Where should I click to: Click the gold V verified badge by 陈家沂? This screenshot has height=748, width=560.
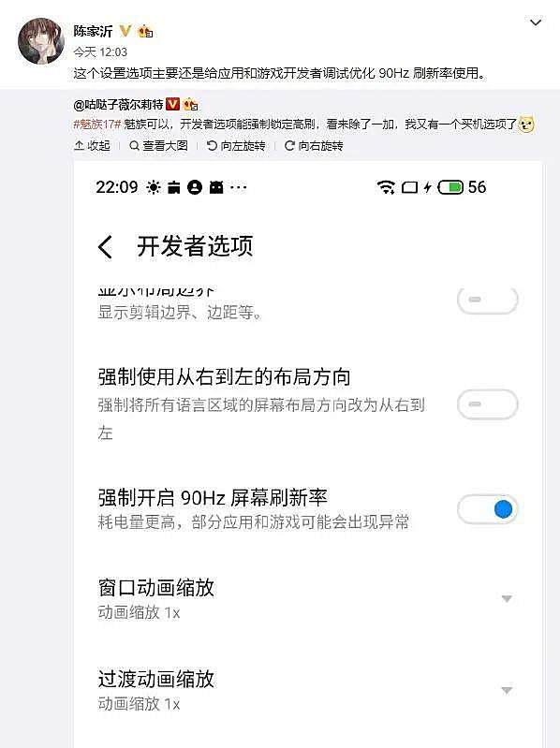click(x=125, y=31)
